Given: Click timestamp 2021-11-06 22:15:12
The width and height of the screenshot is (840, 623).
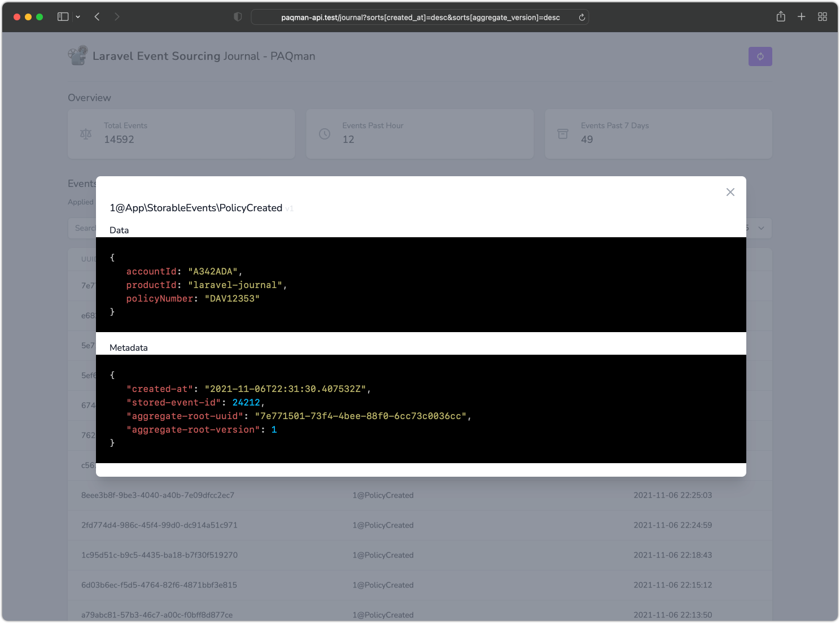Looking at the screenshot, I should point(672,585).
